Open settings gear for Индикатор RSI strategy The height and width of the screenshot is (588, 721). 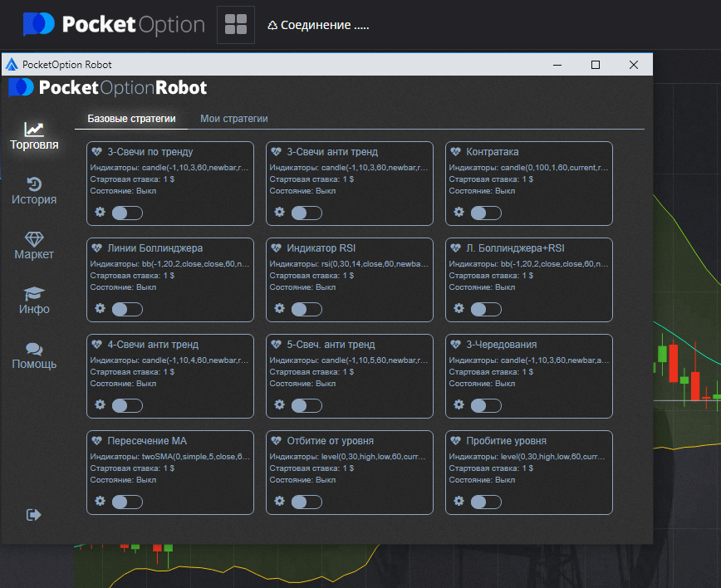280,308
